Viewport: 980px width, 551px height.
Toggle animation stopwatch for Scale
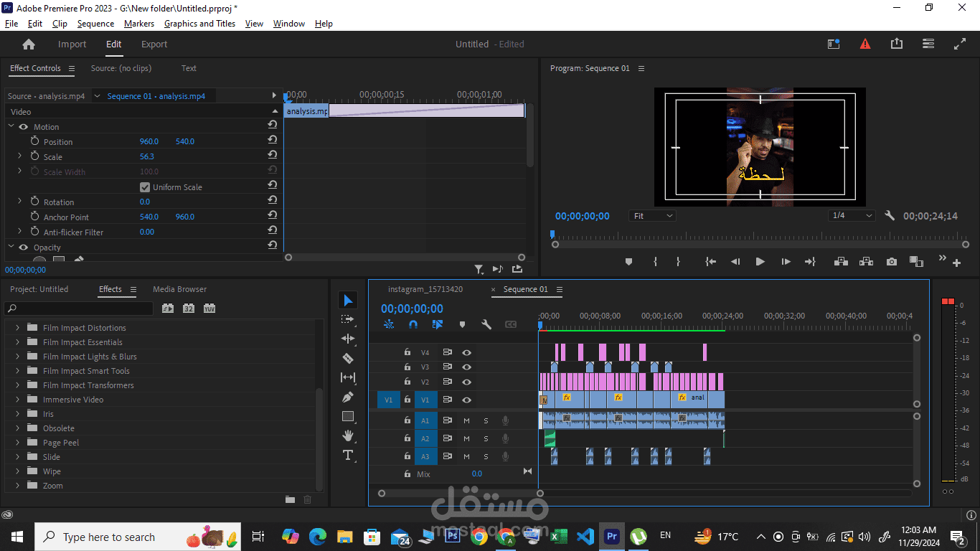(34, 156)
